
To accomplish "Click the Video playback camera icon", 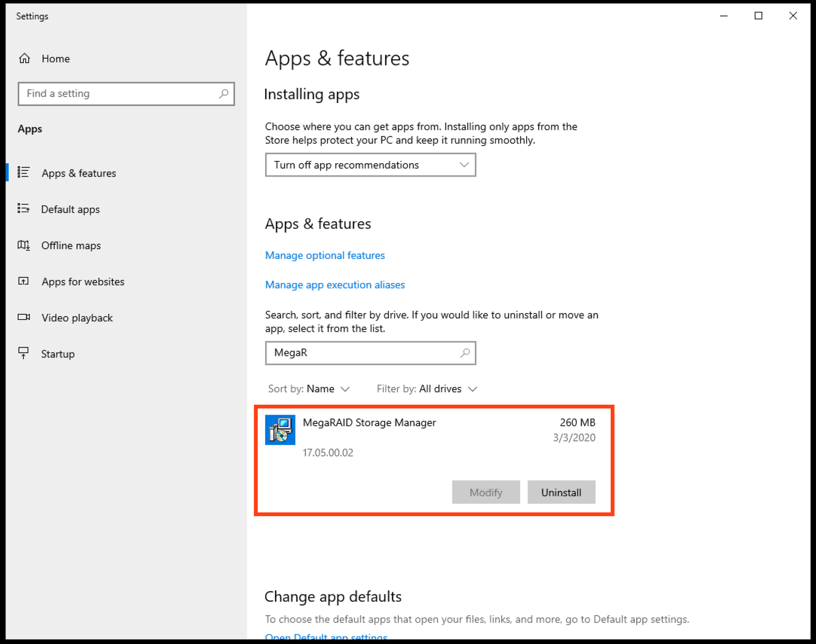I will (24, 317).
